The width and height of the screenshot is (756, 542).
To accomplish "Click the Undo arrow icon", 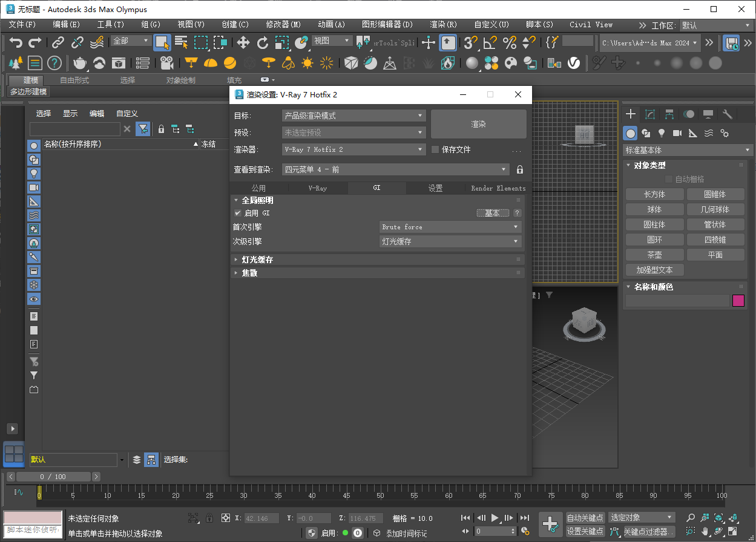I will (x=16, y=42).
